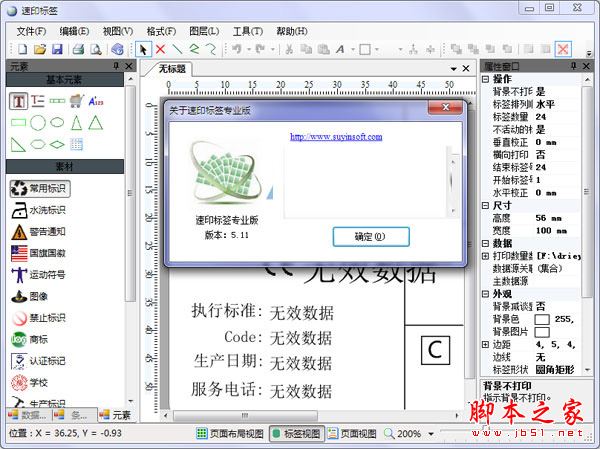Open 认证标记 certification marks category
This screenshot has width=600, height=449.
[x=39, y=361]
